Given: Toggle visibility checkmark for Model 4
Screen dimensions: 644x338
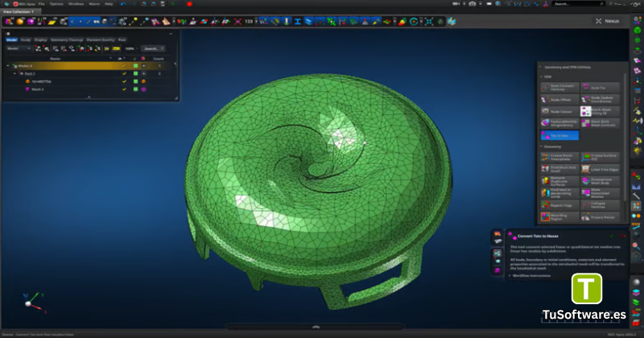Looking at the screenshot, I should click(x=125, y=66).
